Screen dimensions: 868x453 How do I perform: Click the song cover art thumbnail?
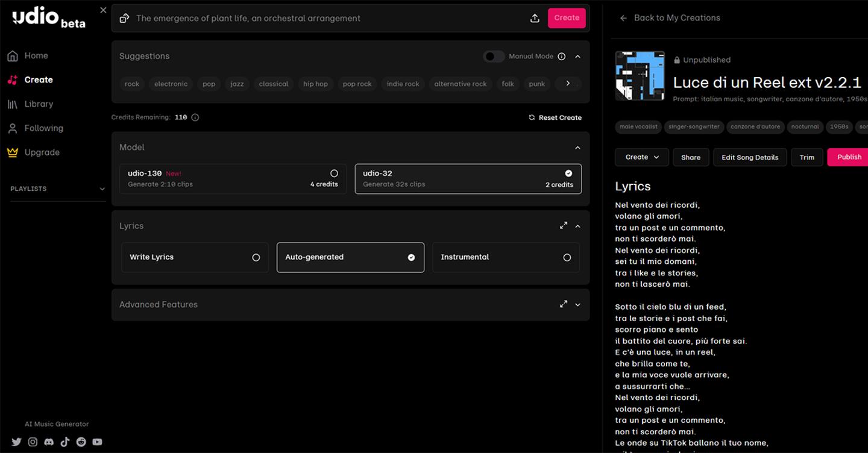[640, 76]
